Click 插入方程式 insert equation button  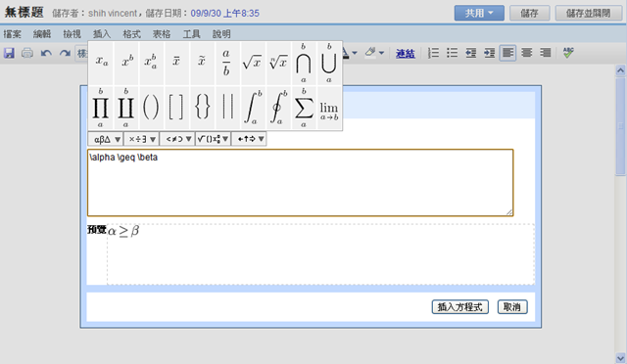(x=459, y=307)
